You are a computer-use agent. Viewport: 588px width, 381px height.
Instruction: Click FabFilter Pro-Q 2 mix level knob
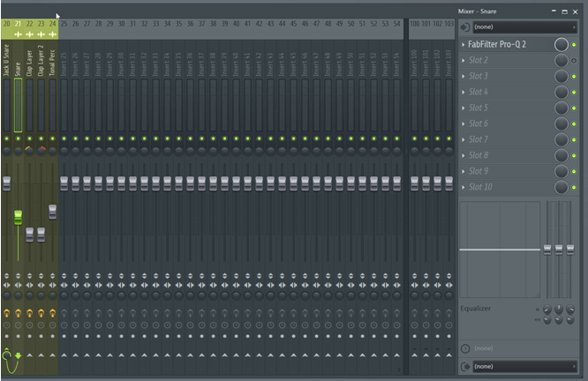[561, 45]
